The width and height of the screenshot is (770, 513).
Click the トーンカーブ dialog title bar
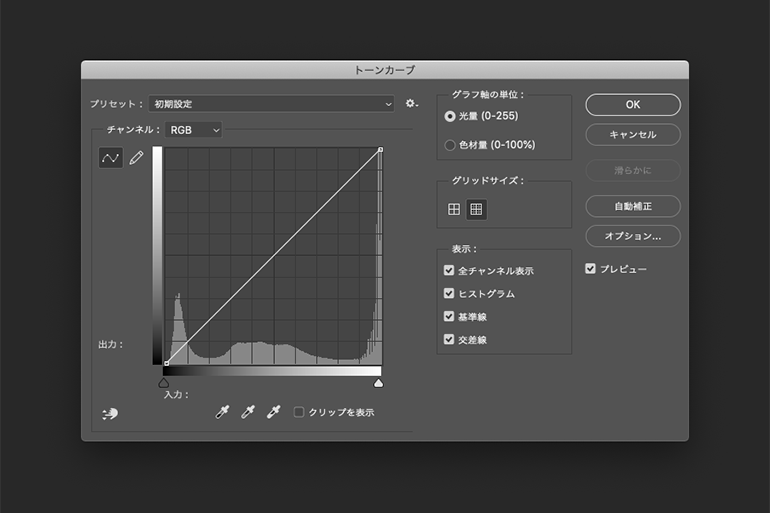(385, 70)
